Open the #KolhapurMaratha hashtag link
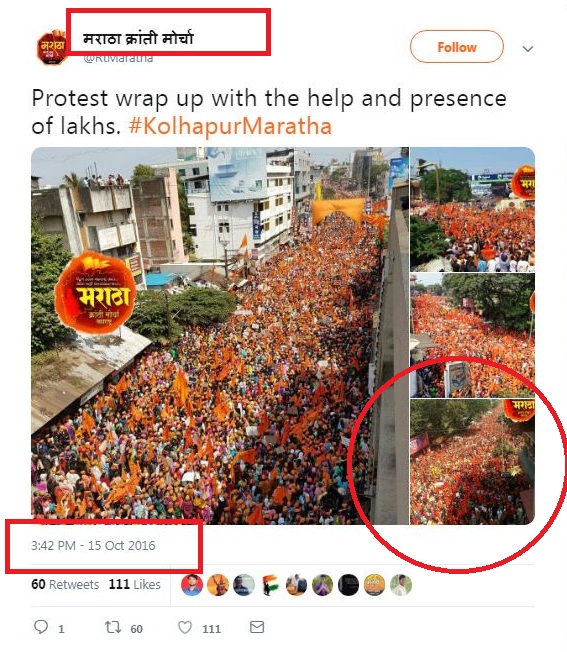This screenshot has height=652, width=567. pyautogui.click(x=230, y=126)
